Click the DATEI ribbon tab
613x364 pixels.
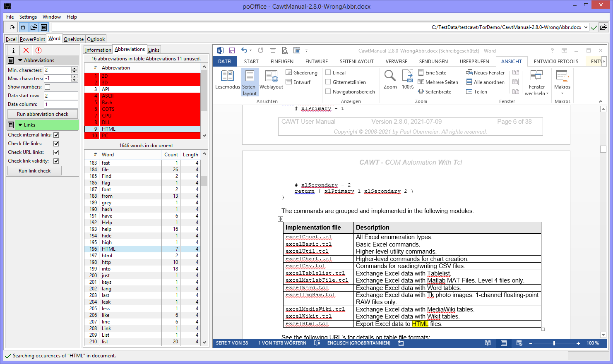225,62
